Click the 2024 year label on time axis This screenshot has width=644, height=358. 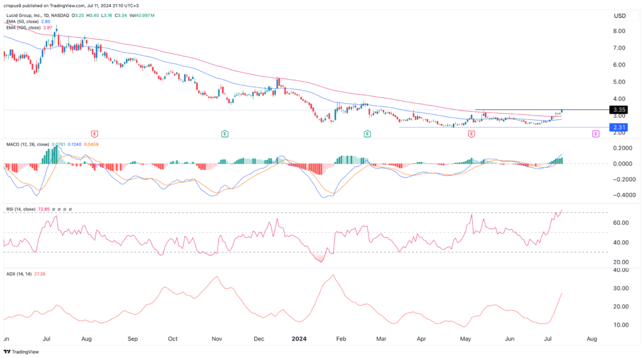[x=299, y=339]
